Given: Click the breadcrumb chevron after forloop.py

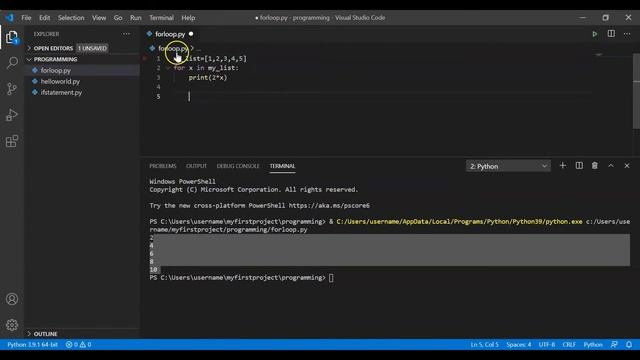Looking at the screenshot, I should (192, 48).
